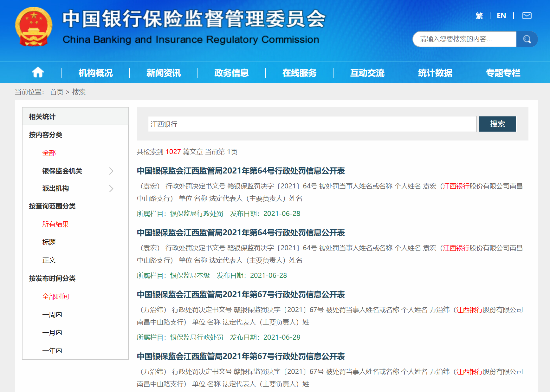The height and width of the screenshot is (392, 550).
Task: Select 全部 content category
Action: [49, 153]
